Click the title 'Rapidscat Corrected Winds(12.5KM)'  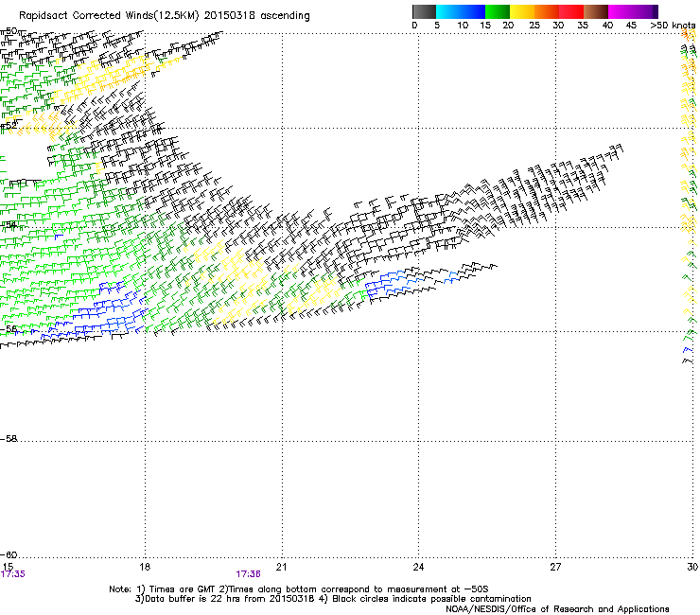tap(109, 16)
